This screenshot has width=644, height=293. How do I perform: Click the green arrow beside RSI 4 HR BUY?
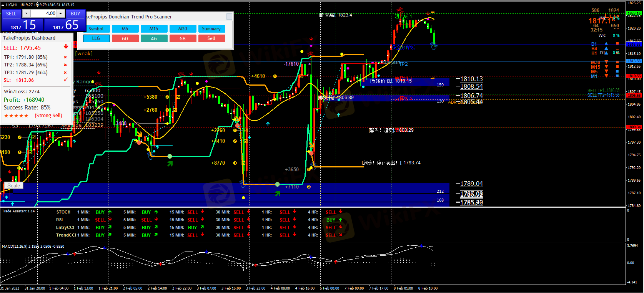[341, 220]
